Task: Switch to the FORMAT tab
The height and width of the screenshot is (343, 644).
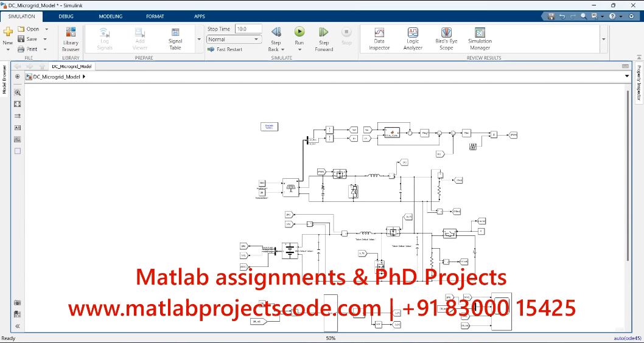Action: (155, 16)
